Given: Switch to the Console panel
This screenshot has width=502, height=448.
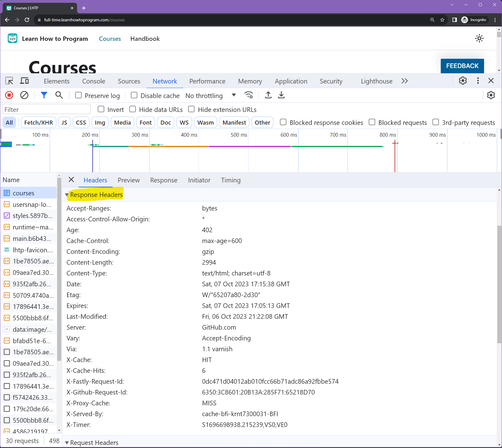Looking at the screenshot, I should tap(94, 81).
